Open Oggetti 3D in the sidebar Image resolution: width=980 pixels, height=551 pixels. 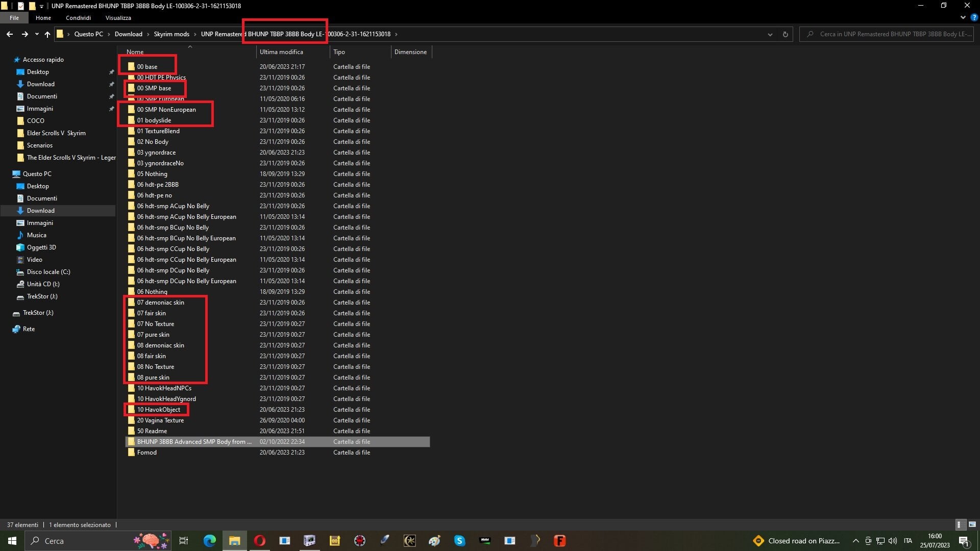click(41, 247)
